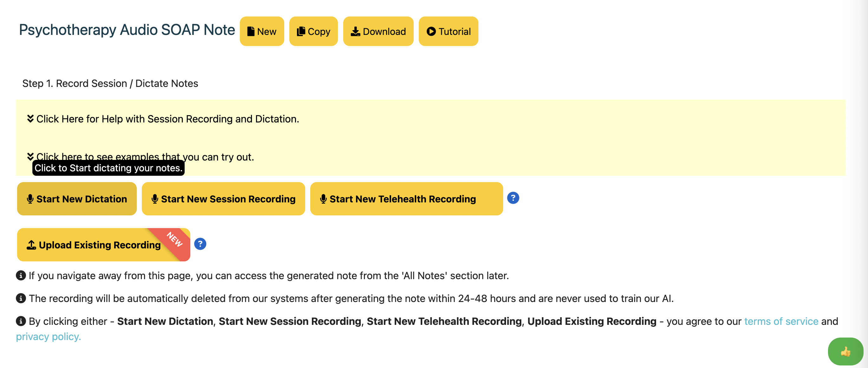Start a new dictation

(x=77, y=199)
